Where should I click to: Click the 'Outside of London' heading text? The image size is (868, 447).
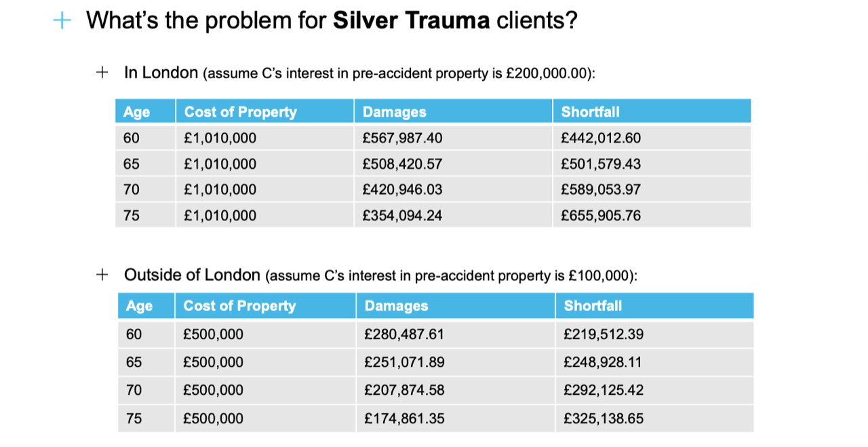coord(192,275)
